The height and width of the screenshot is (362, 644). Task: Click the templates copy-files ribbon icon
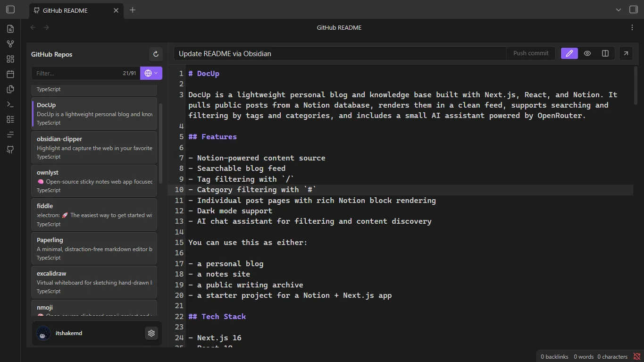click(10, 89)
